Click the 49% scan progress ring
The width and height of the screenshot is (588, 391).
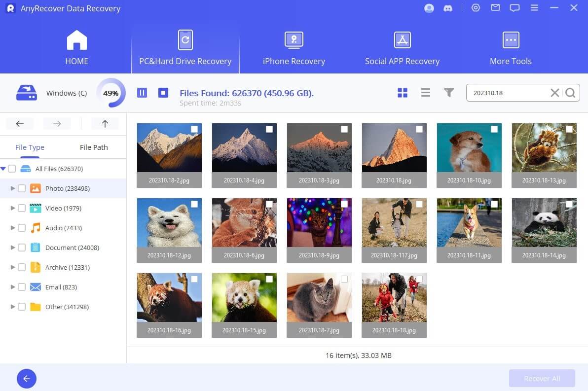pyautogui.click(x=110, y=93)
